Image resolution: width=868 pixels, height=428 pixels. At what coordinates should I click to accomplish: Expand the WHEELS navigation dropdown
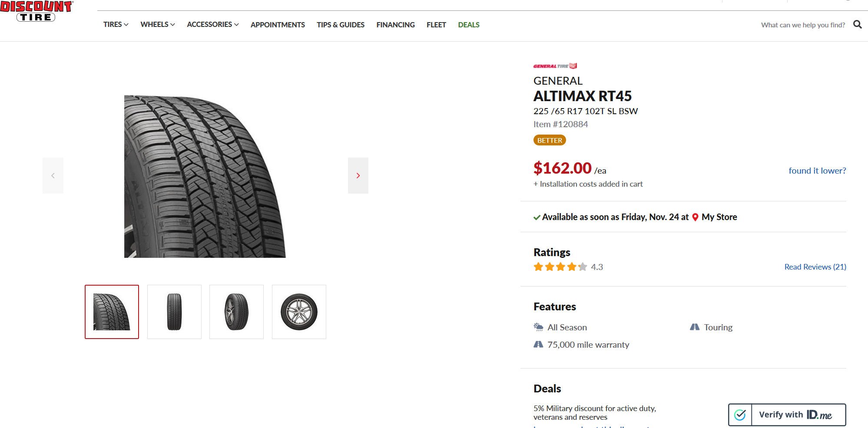157,25
